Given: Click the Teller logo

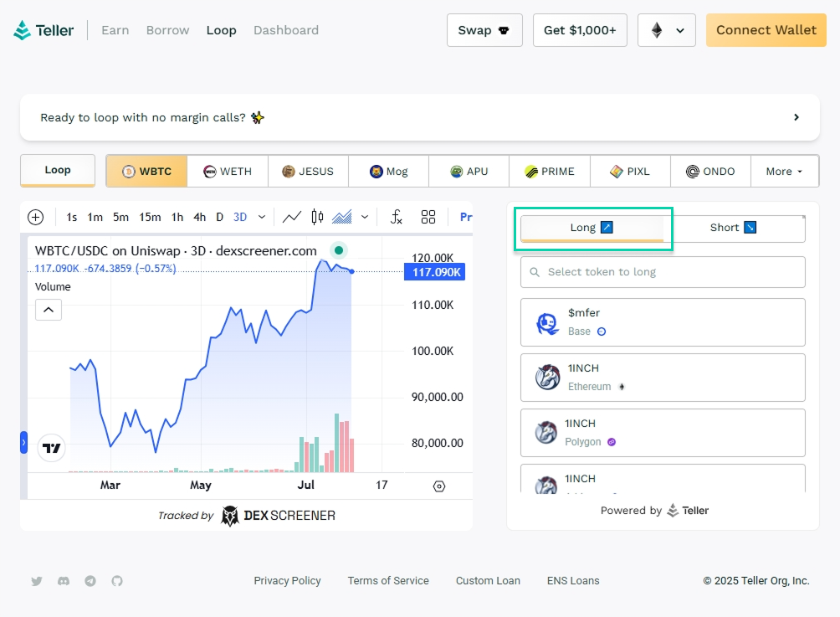Looking at the screenshot, I should (44, 30).
